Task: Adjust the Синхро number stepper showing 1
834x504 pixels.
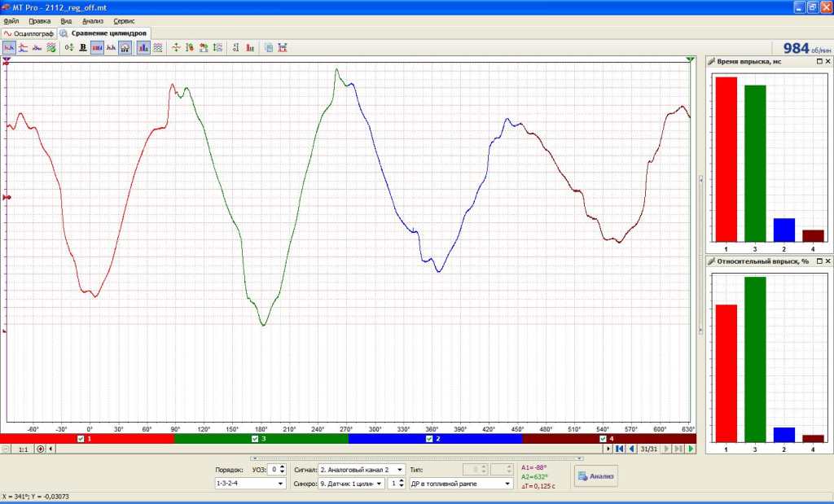Action: point(402,484)
